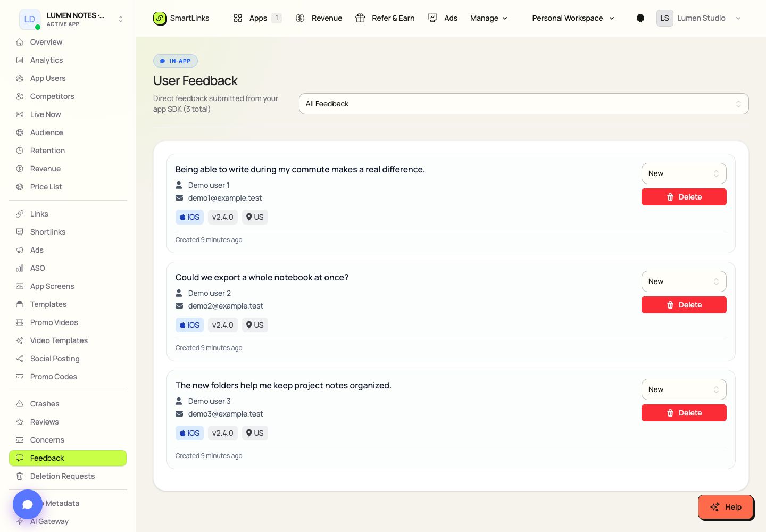The height and width of the screenshot is (532, 766).
Task: Go to Ads in top navigation
Action: tap(443, 18)
